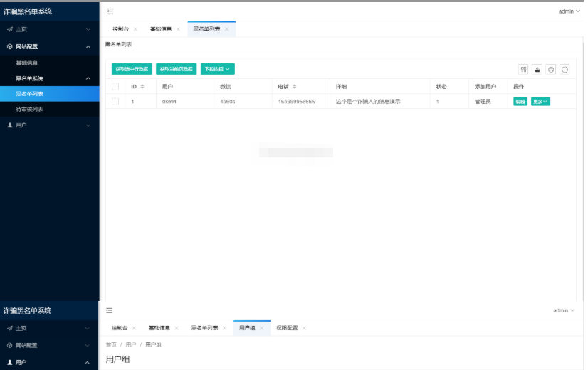Click cube icon beside 网站配置 in lower sidebar
Screen dimensions: 588x370
pyautogui.click(x=10, y=345)
